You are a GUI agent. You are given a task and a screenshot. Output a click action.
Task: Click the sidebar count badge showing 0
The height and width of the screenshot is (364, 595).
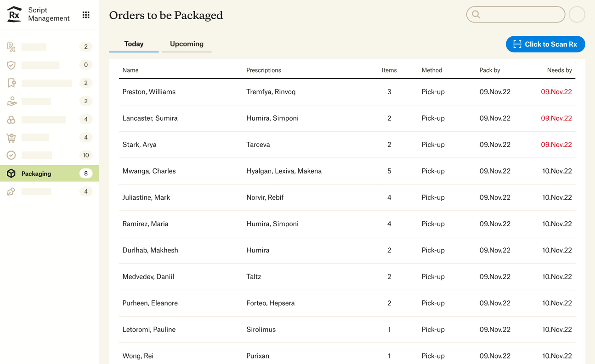coord(86,65)
